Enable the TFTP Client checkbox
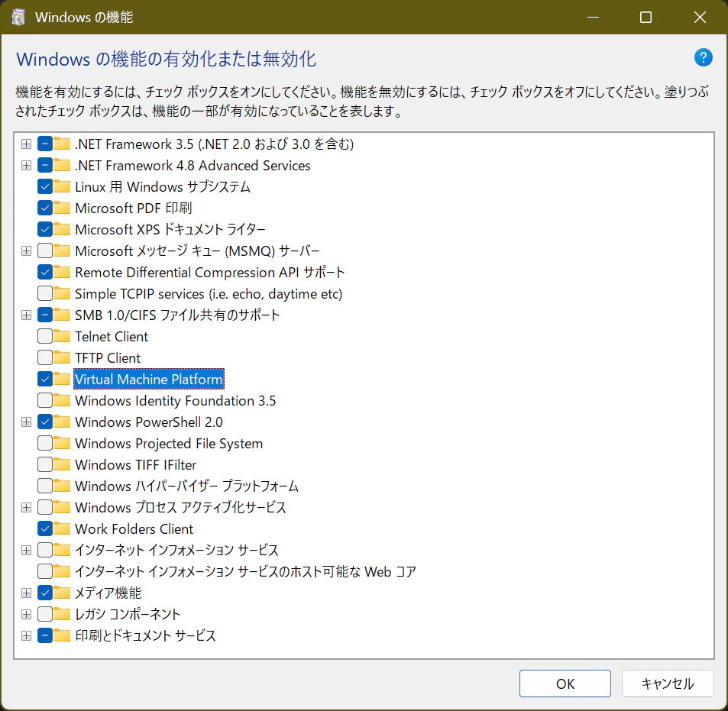Screen dimensions: 728x711 (45, 357)
